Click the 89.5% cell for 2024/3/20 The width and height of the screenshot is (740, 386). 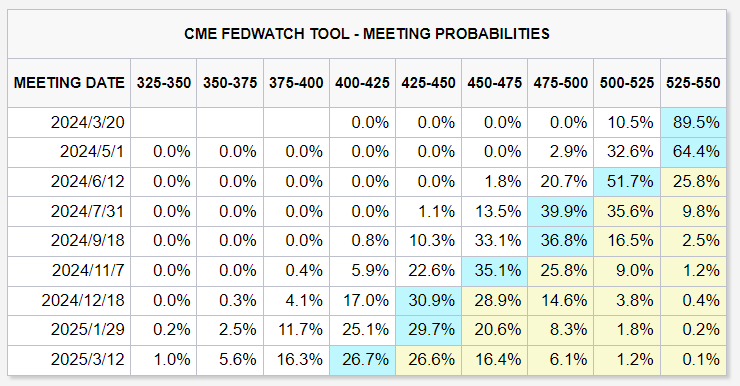click(693, 123)
